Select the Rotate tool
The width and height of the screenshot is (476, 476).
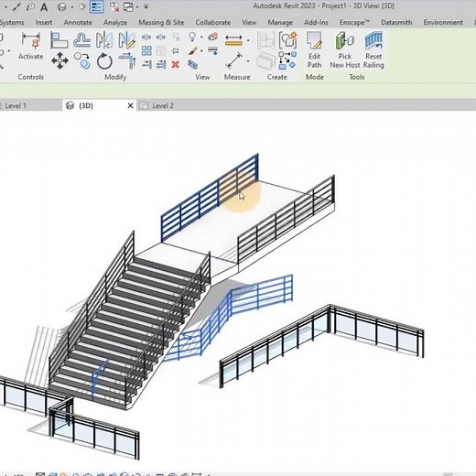point(104,60)
